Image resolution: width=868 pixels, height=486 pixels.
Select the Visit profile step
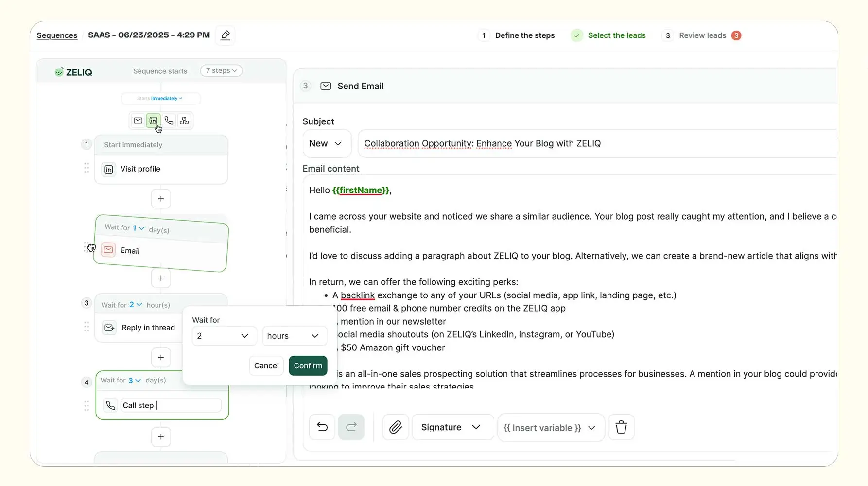[x=161, y=169]
